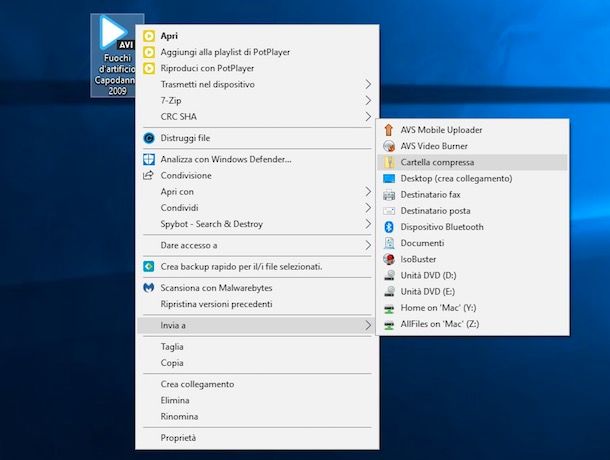Send to AVS Video Burner

click(472, 146)
